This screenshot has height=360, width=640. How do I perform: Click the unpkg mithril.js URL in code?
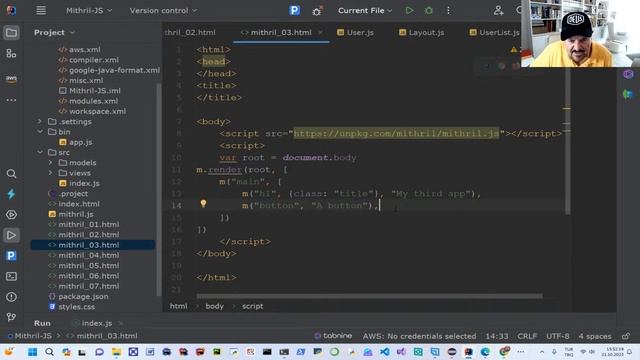point(396,133)
